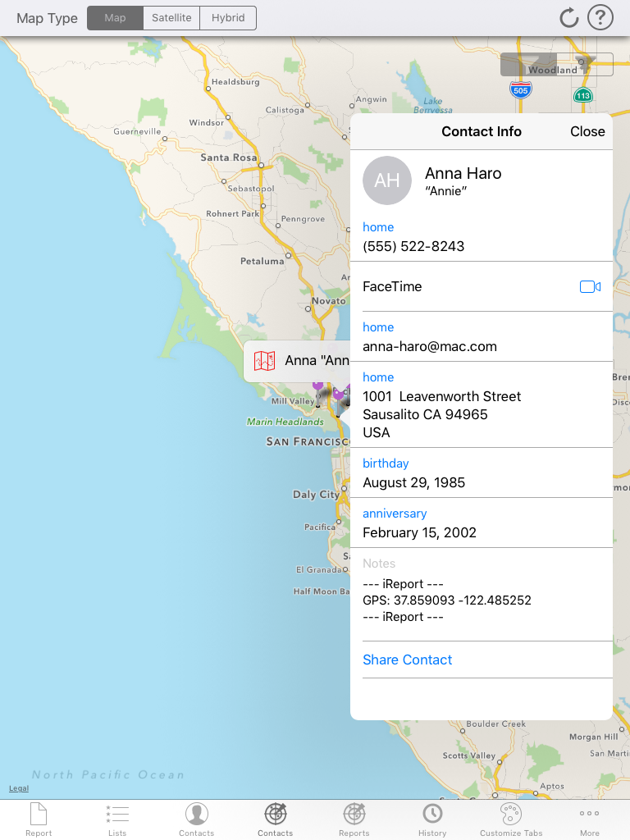Open the Contacts tab with person icon
Viewport: 630px width, 840px height.
197,819
